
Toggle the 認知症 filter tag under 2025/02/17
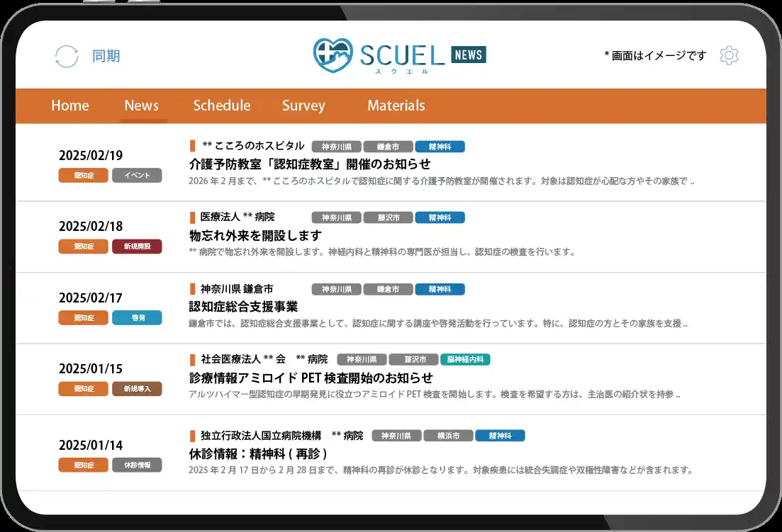pyautogui.click(x=83, y=317)
